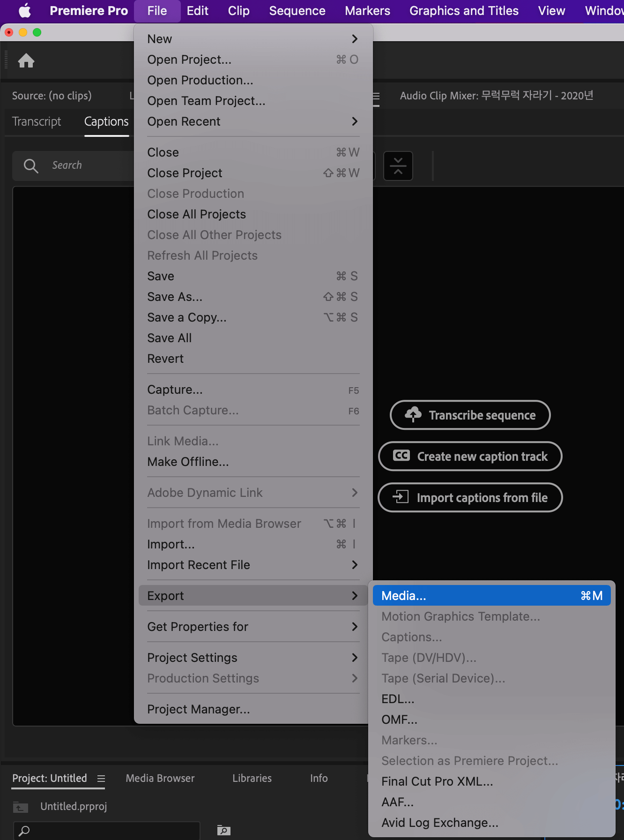Open the Apple menu
The width and height of the screenshot is (624, 840).
tap(24, 10)
